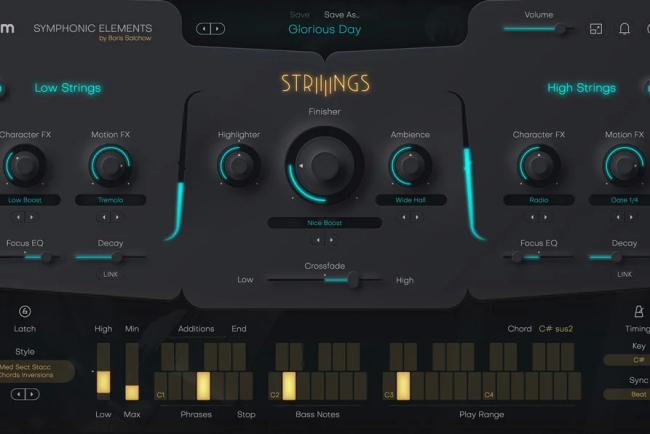
Task: Click the High Strings Focus EQ slider
Action: click(x=538, y=257)
